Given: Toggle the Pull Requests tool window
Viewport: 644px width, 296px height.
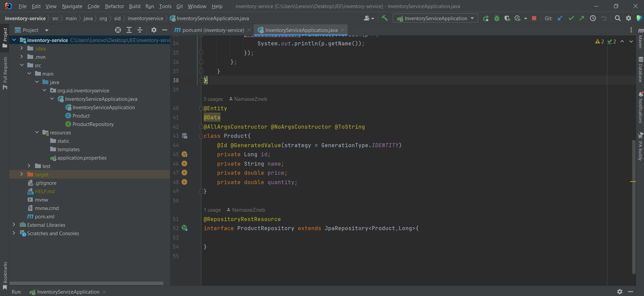Looking at the screenshot, I should pyautogui.click(x=5, y=73).
